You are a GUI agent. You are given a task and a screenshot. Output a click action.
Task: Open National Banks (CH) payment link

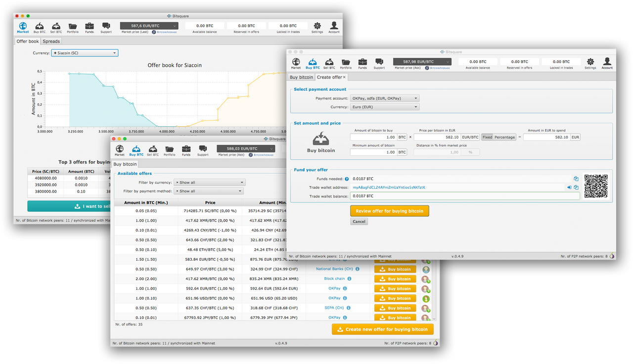(335, 269)
